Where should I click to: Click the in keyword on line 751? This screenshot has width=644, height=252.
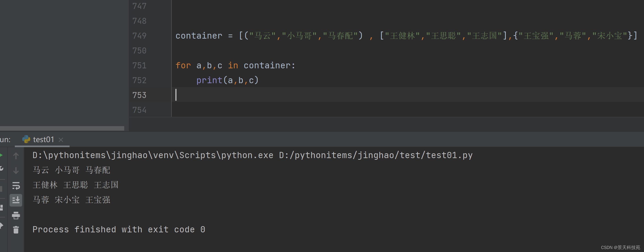[x=233, y=65]
